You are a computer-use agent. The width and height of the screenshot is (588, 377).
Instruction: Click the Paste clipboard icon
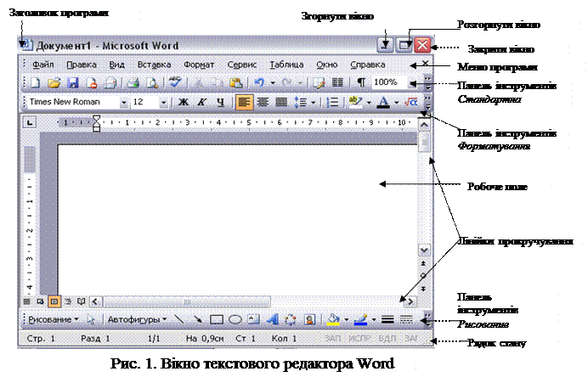coord(236,83)
